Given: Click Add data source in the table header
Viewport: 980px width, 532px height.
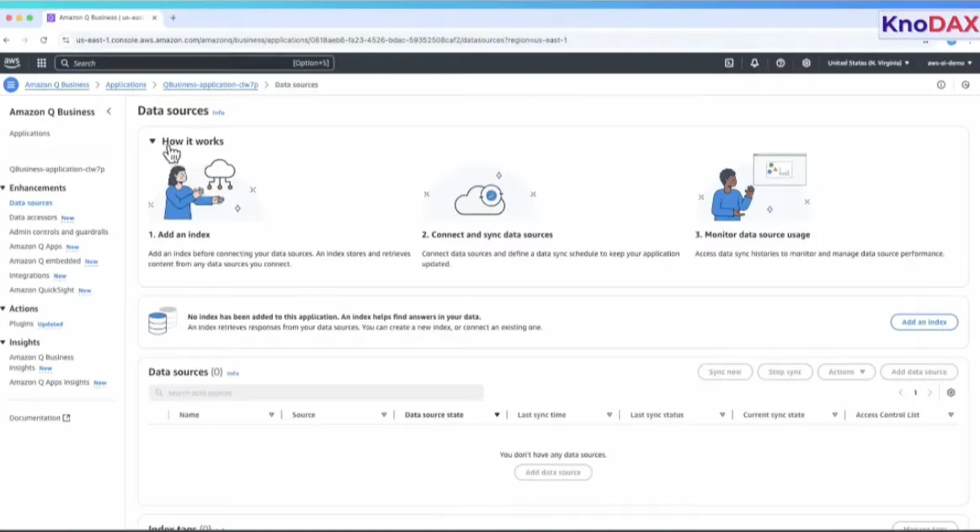Looking at the screenshot, I should pyautogui.click(x=919, y=372).
